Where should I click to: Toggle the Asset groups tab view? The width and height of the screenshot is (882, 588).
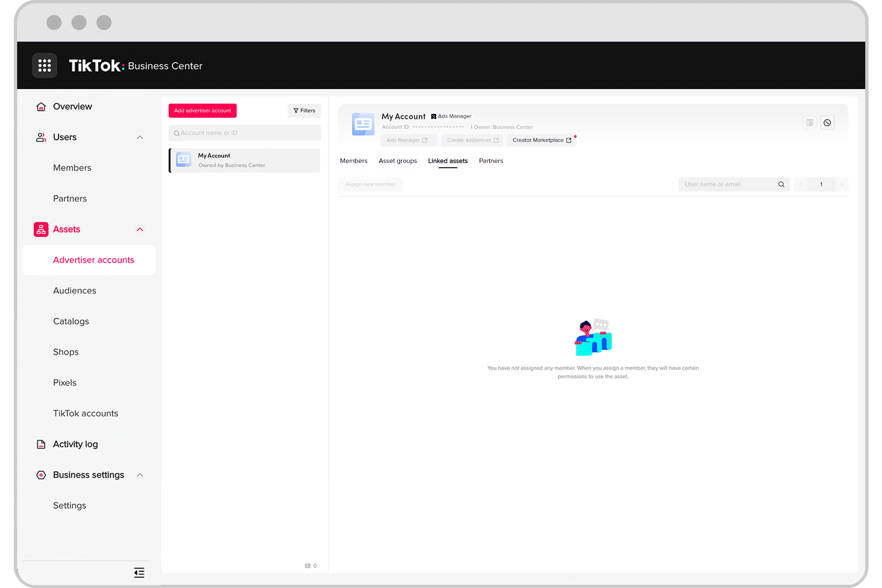[398, 160]
